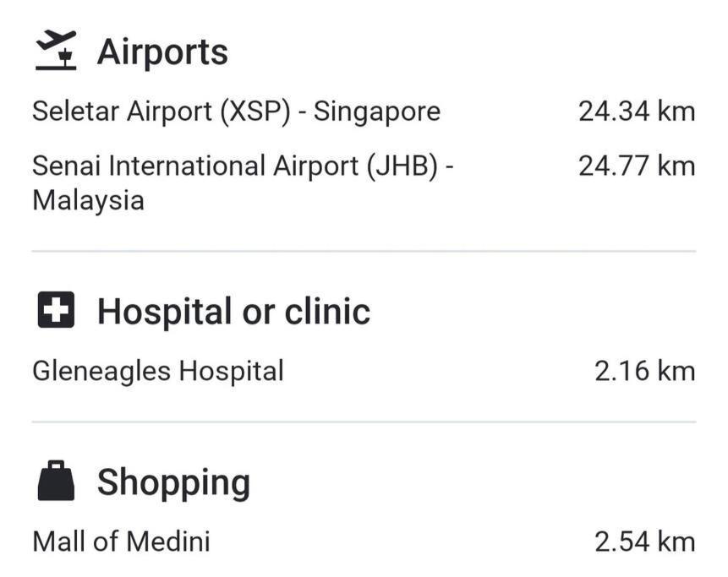Click the 24.77 km distance value
This screenshot has height=577, width=728.
click(x=637, y=166)
